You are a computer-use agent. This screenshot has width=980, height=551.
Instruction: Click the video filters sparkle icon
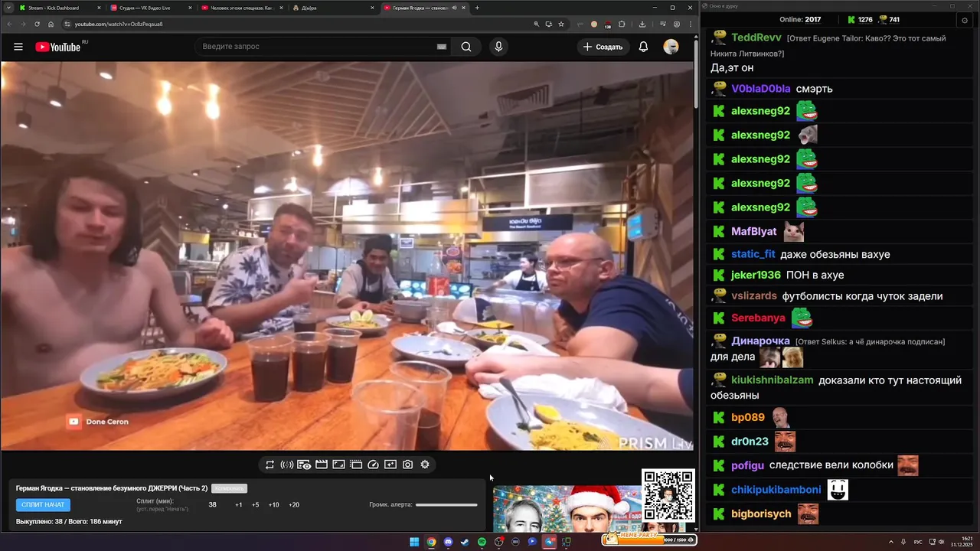click(x=390, y=465)
